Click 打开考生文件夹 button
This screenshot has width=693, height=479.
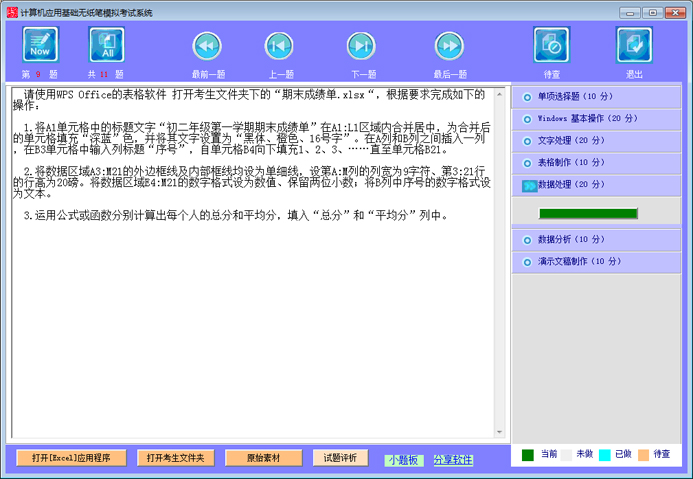pos(175,458)
